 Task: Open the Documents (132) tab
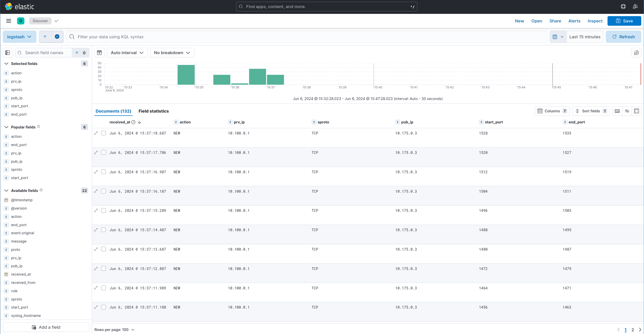[113, 111]
